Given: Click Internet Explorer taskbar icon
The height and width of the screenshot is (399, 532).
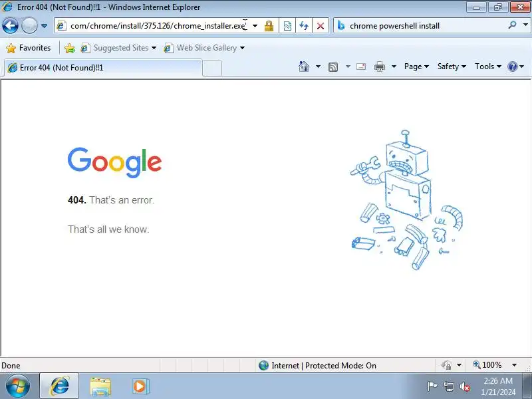Looking at the screenshot, I should [59, 386].
